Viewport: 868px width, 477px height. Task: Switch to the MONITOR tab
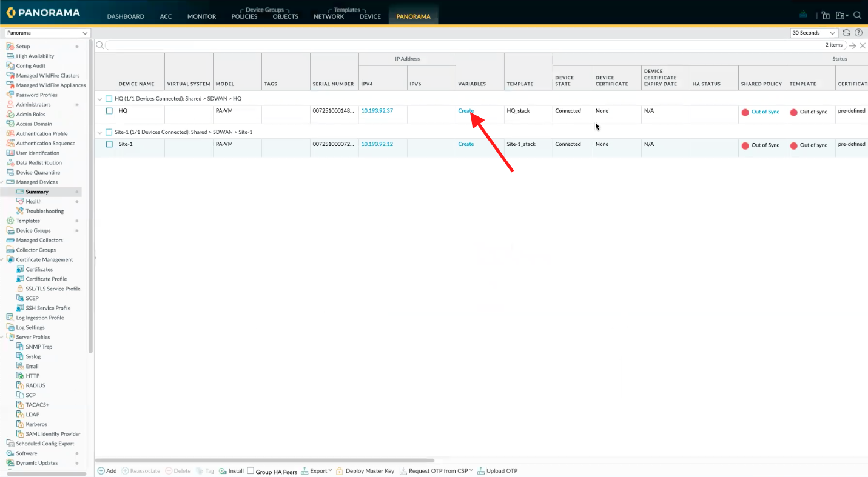point(201,16)
